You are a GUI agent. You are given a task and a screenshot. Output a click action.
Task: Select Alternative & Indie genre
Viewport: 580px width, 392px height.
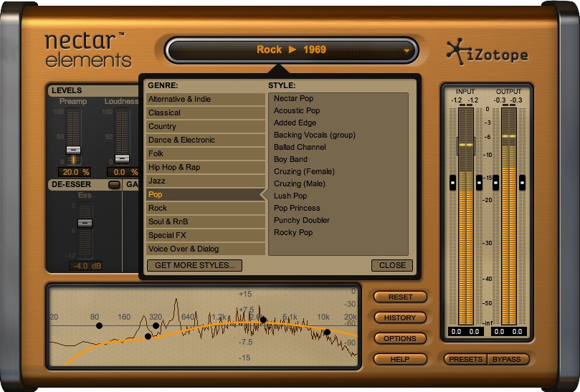click(206, 99)
